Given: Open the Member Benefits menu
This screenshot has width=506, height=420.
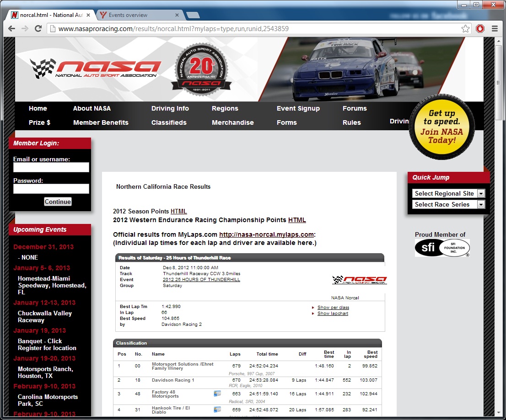Looking at the screenshot, I should (x=101, y=122).
